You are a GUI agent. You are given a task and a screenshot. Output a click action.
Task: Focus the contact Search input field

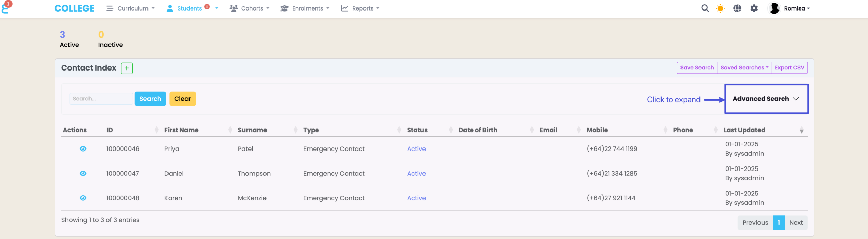(101, 99)
